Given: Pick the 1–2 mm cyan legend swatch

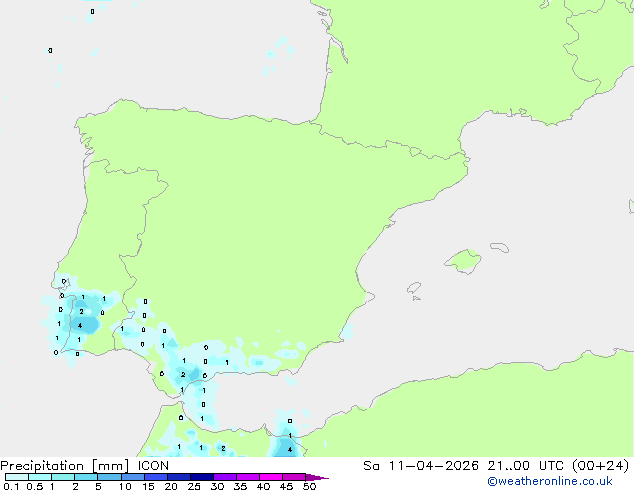Looking at the screenshot, I should (63, 477).
